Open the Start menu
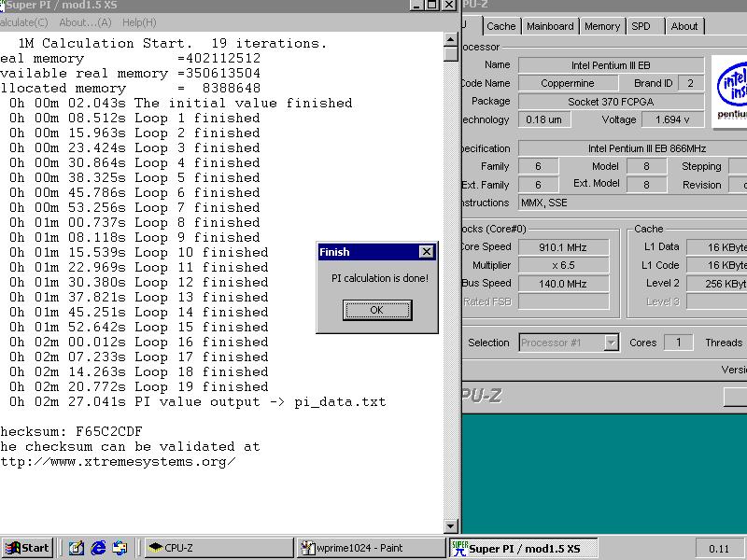 pos(28,548)
